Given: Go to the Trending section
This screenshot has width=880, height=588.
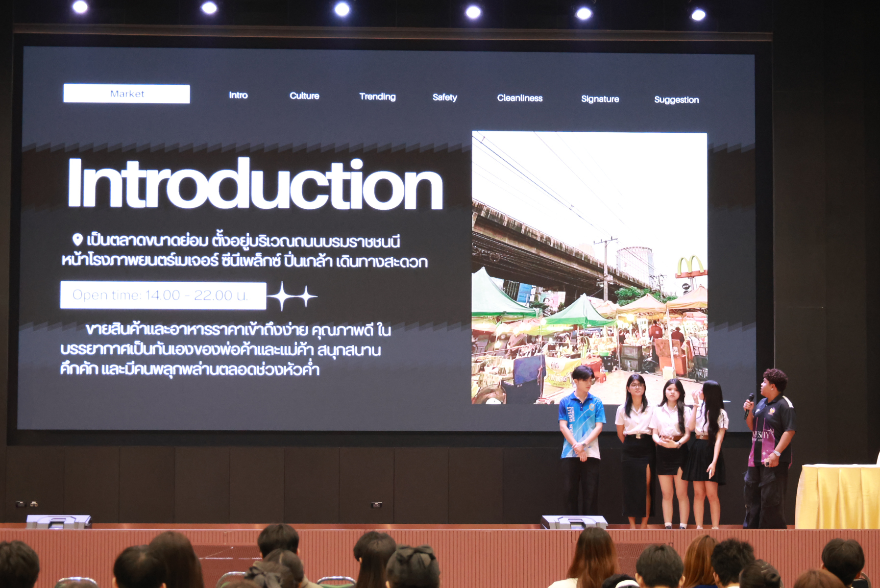Looking at the screenshot, I should click(x=377, y=97).
